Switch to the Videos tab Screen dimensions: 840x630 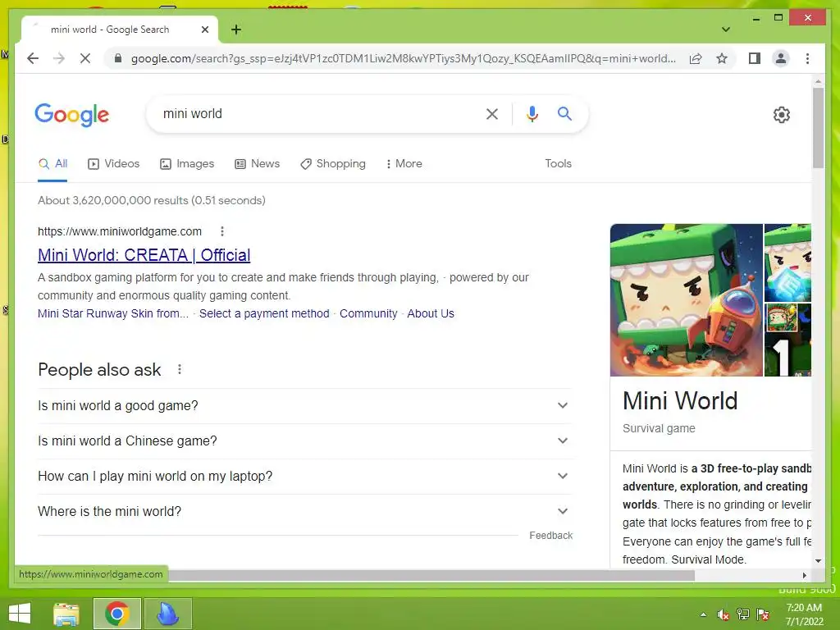(x=113, y=164)
